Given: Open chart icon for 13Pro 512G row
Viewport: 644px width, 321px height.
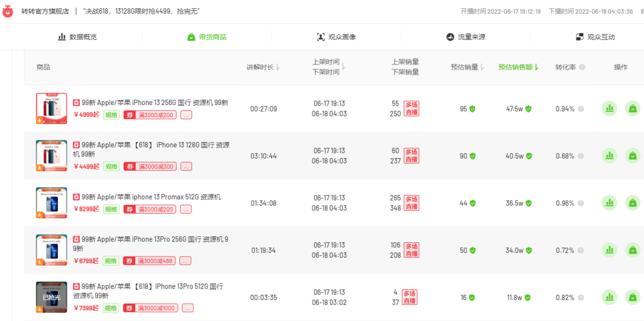Looking at the screenshot, I should pyautogui.click(x=609, y=297).
